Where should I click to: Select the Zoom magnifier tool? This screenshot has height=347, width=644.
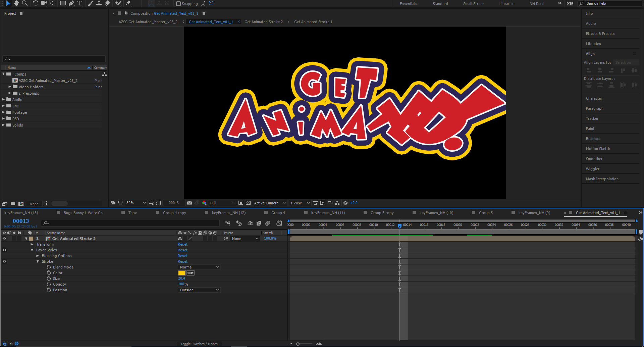(25, 3)
